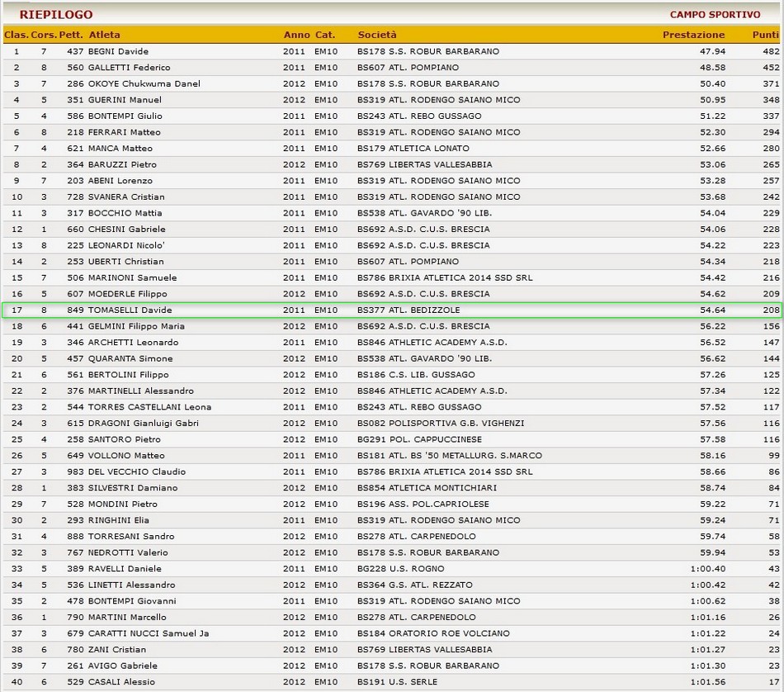Click club BS181 ATL. BS '50 METALLURG. S.MARCO
The height and width of the screenshot is (692, 784).
click(x=450, y=456)
